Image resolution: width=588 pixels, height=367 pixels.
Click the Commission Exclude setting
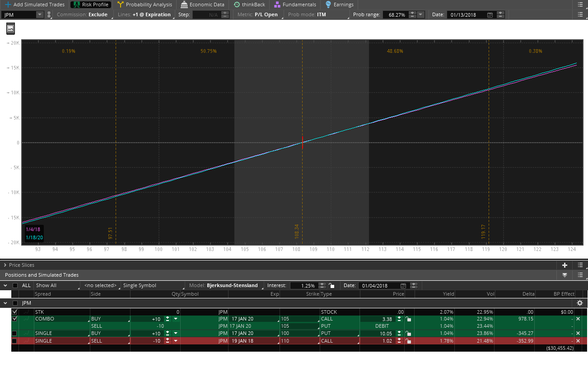tap(82, 14)
